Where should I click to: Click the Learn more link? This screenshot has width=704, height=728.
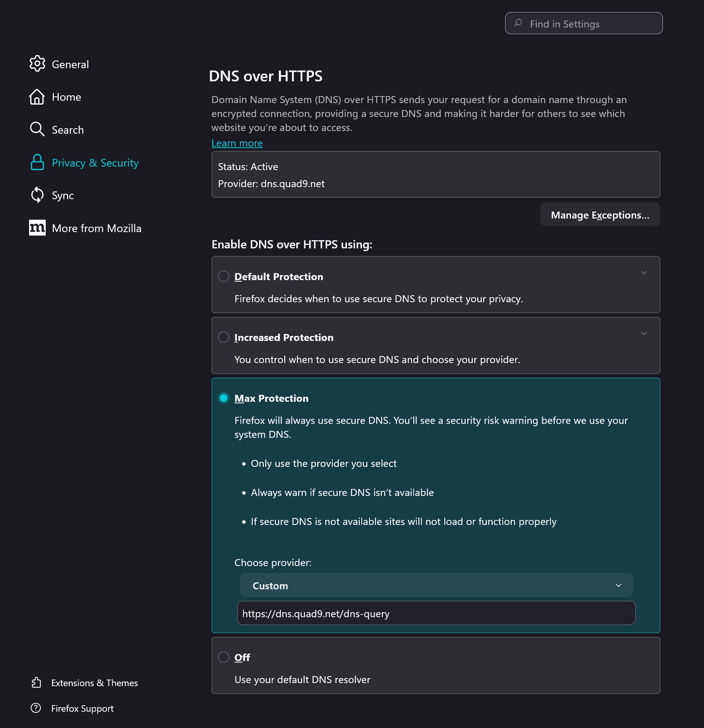click(x=236, y=143)
